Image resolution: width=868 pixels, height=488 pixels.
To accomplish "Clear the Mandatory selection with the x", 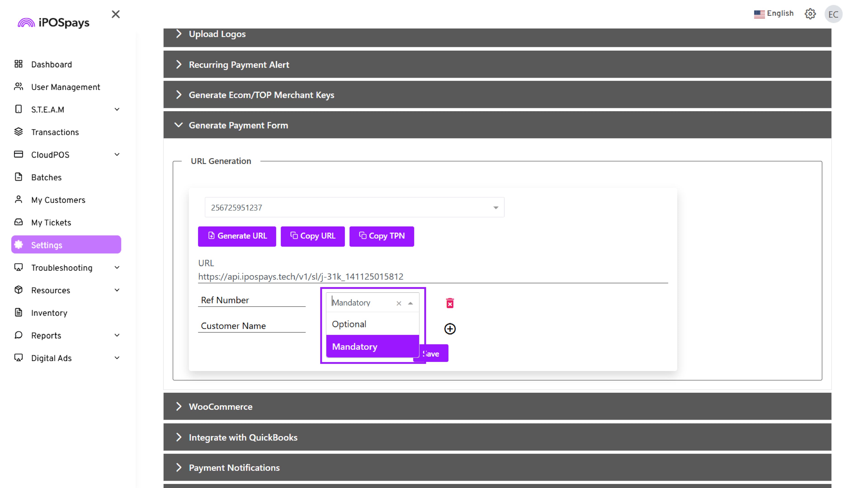I will 399,303.
